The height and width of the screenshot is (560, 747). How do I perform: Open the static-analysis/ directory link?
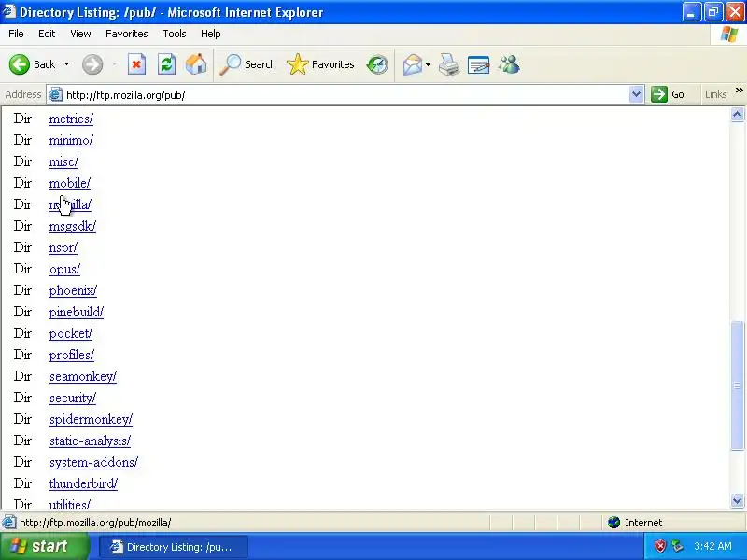[x=90, y=441]
